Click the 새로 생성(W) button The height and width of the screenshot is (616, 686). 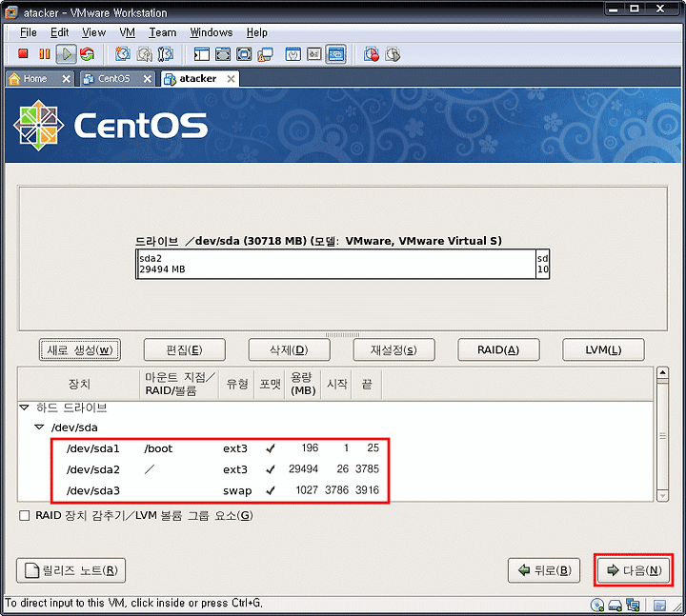click(80, 349)
